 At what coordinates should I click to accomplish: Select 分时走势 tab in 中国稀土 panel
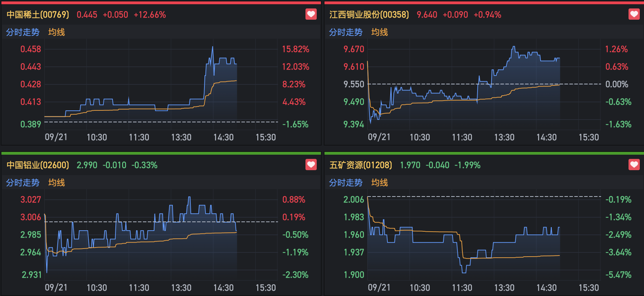click(x=23, y=32)
